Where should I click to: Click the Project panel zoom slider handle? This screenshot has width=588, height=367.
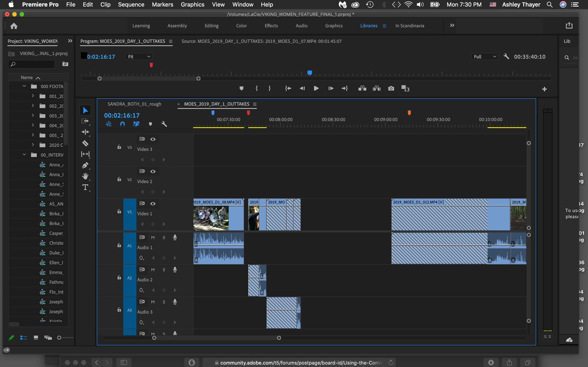coord(59,338)
